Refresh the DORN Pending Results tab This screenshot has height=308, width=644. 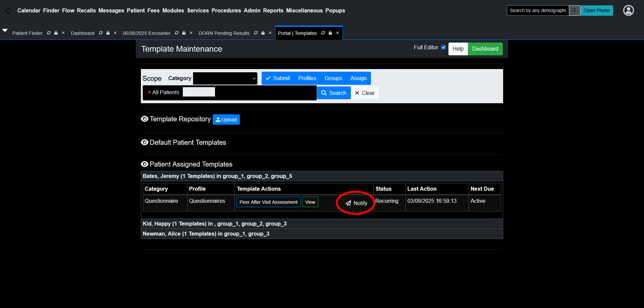[256, 33]
